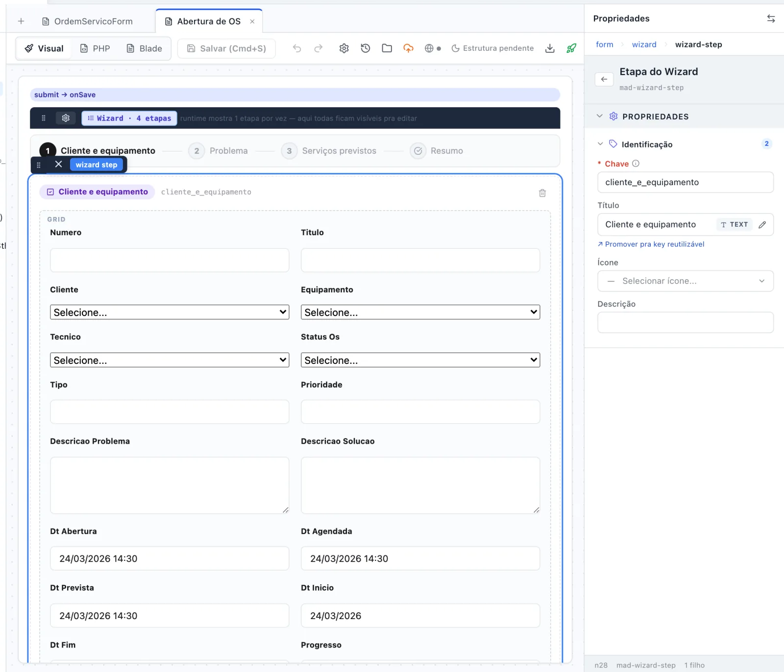
Task: Open the Selecionar ícone dropdown
Action: pyautogui.click(x=686, y=281)
